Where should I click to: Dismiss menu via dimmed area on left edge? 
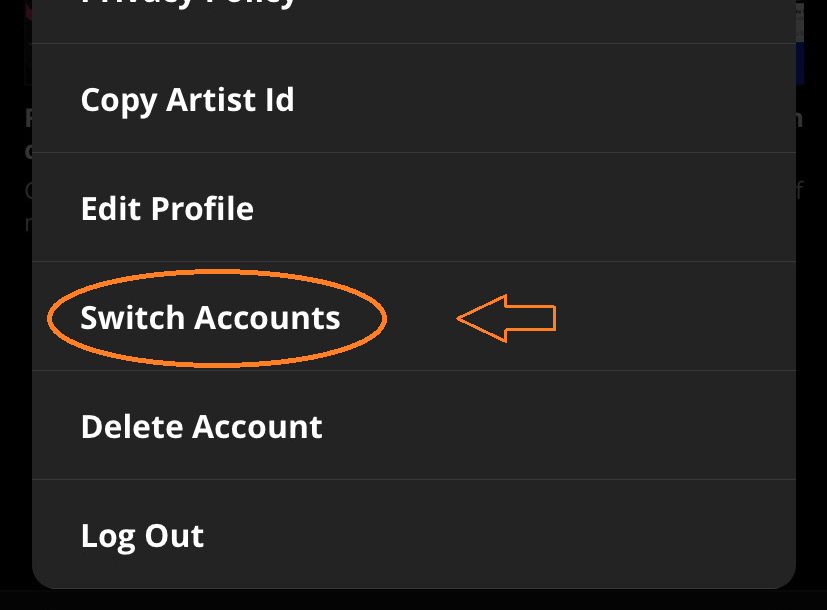(x=14, y=400)
